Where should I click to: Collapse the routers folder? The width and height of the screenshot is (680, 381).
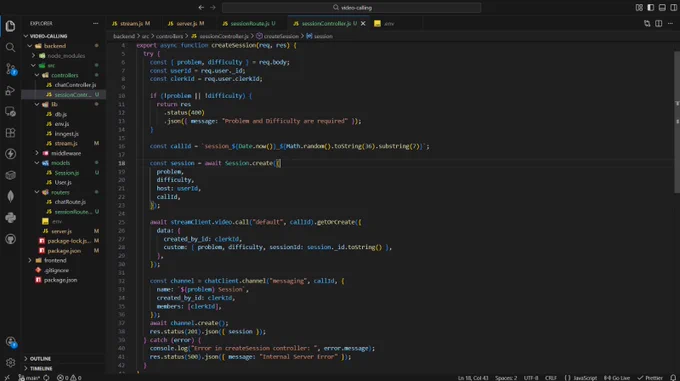(x=63, y=192)
